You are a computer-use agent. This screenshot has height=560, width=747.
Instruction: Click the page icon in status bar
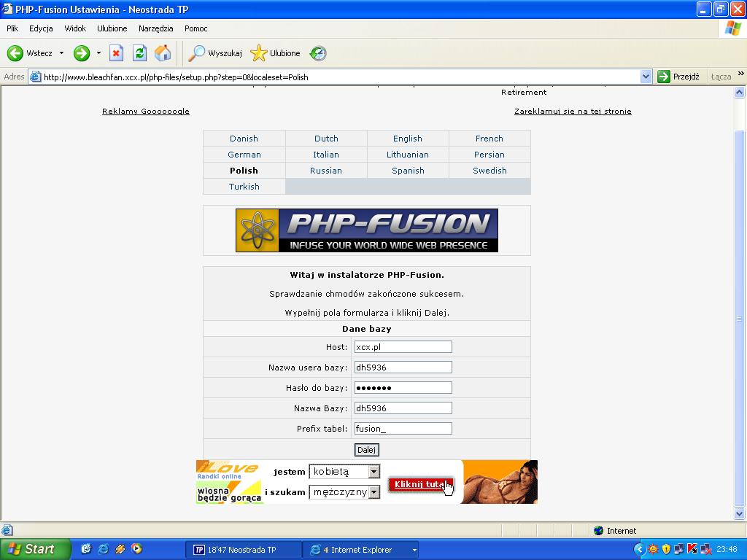point(7,531)
